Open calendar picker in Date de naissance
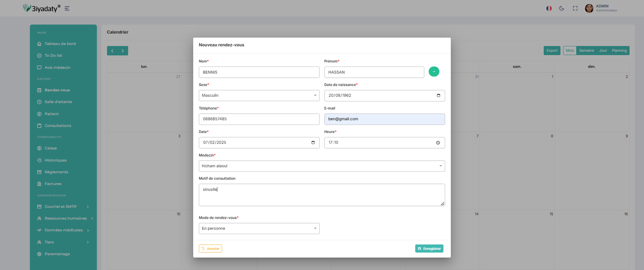 tap(438, 96)
